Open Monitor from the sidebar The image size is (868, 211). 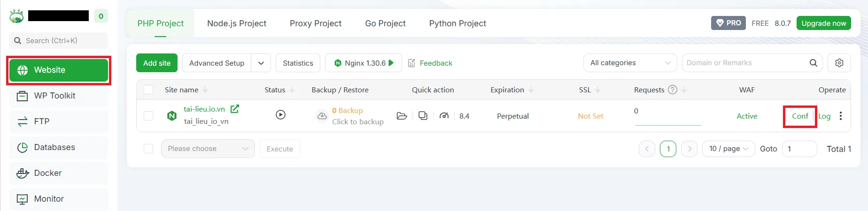(x=59, y=199)
